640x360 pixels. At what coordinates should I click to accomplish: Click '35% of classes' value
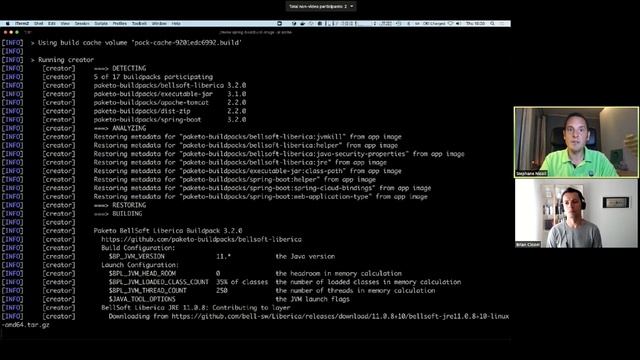click(x=242, y=282)
